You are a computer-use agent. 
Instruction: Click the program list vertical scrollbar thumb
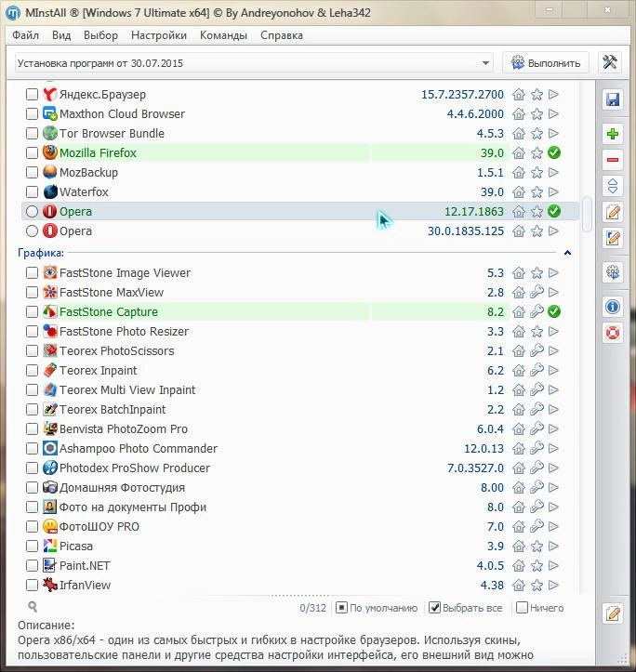pos(587,214)
